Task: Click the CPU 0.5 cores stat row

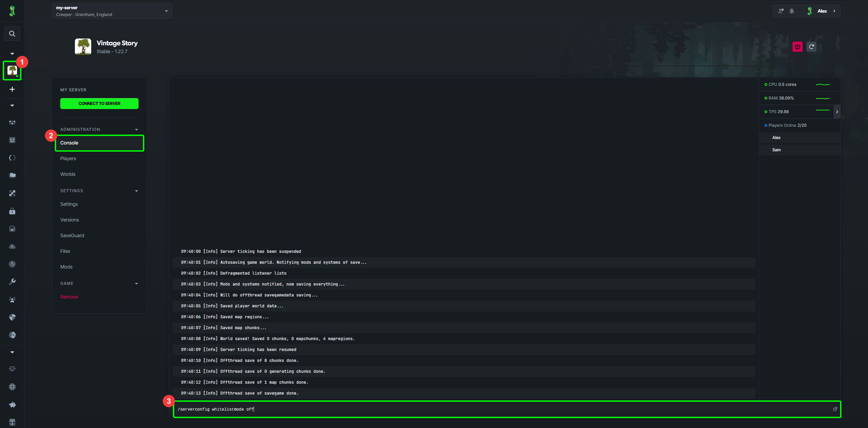Action: pyautogui.click(x=800, y=85)
